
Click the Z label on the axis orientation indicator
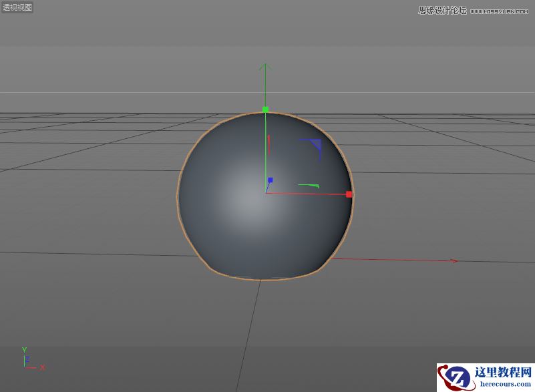[27, 359]
